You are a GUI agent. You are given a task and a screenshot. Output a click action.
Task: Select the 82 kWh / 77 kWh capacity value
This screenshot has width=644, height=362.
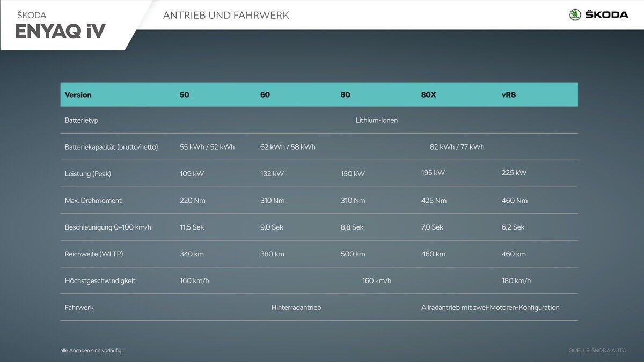click(457, 147)
